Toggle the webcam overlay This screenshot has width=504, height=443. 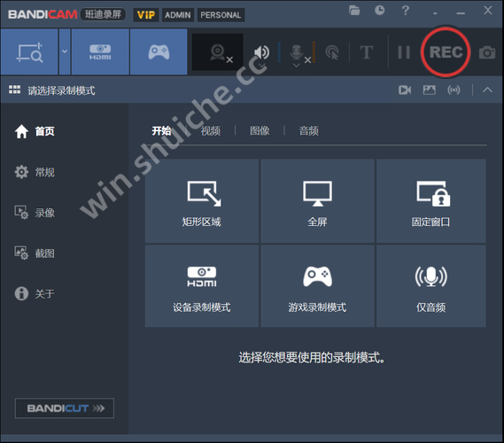pos(218,52)
